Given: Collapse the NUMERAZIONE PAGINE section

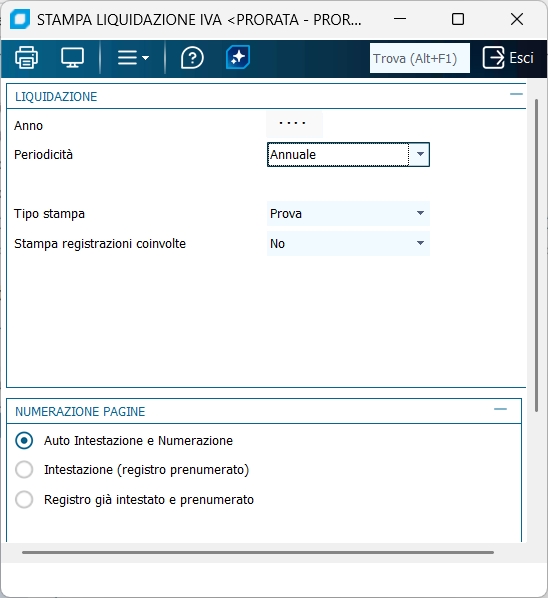Looking at the screenshot, I should 500,409.
